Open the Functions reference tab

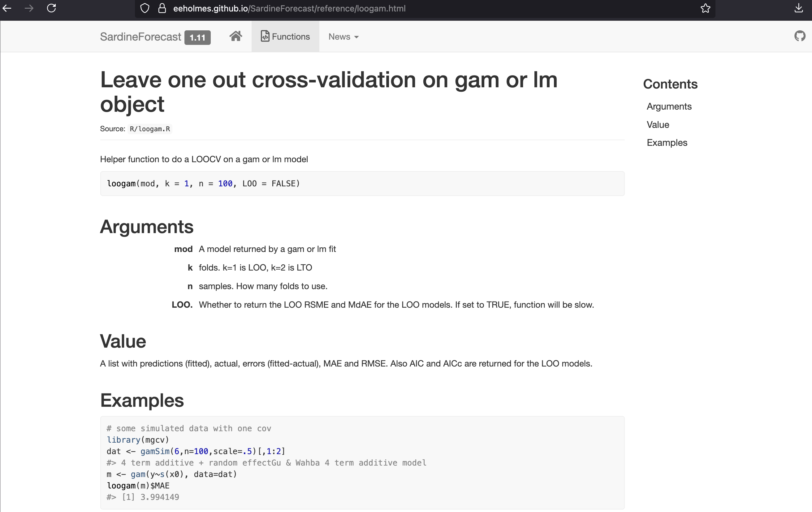click(x=285, y=37)
